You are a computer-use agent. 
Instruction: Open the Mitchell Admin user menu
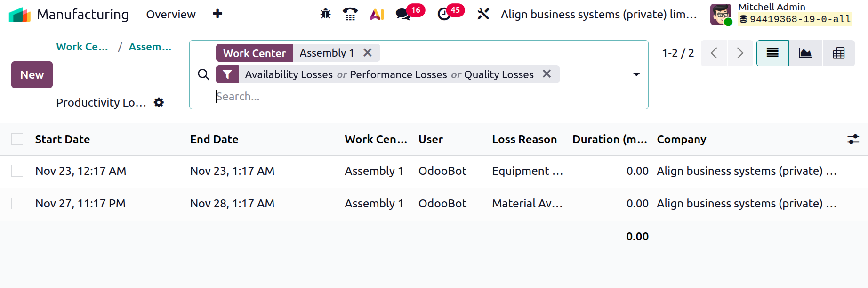click(780, 14)
